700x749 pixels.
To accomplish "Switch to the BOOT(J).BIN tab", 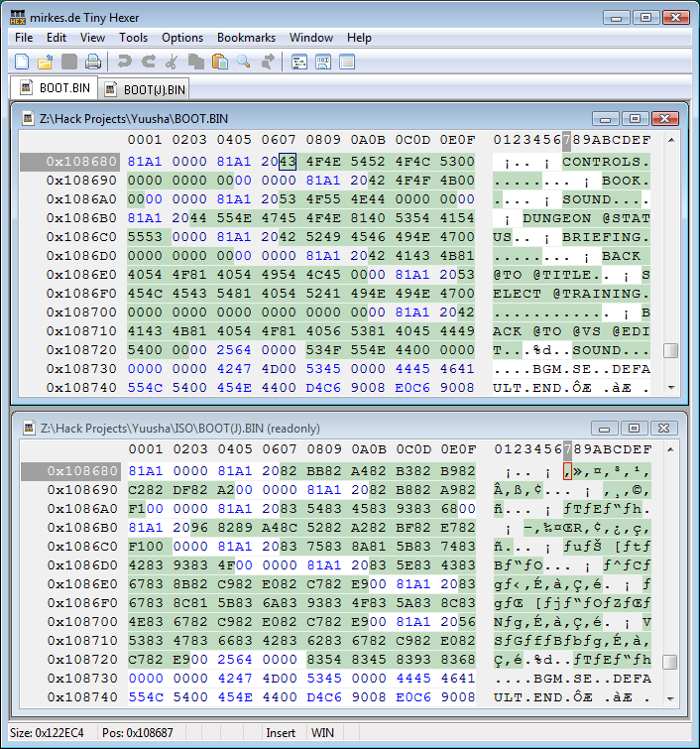I will (144, 89).
